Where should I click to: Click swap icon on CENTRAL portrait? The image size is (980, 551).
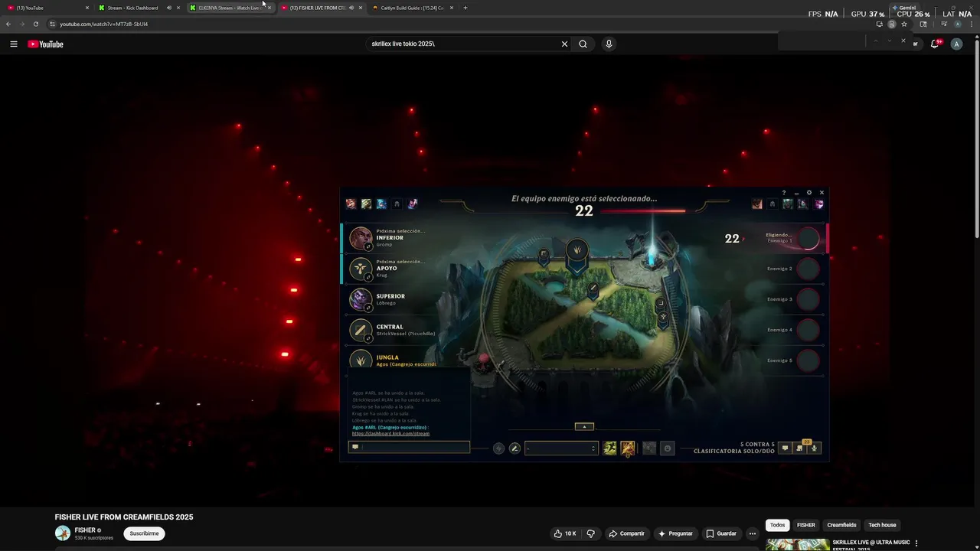[x=368, y=338]
